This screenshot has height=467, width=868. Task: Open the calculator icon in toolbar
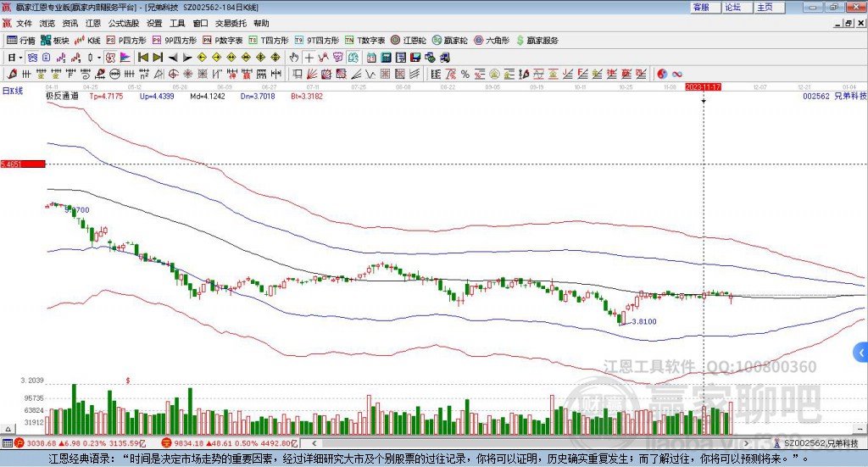386,58
